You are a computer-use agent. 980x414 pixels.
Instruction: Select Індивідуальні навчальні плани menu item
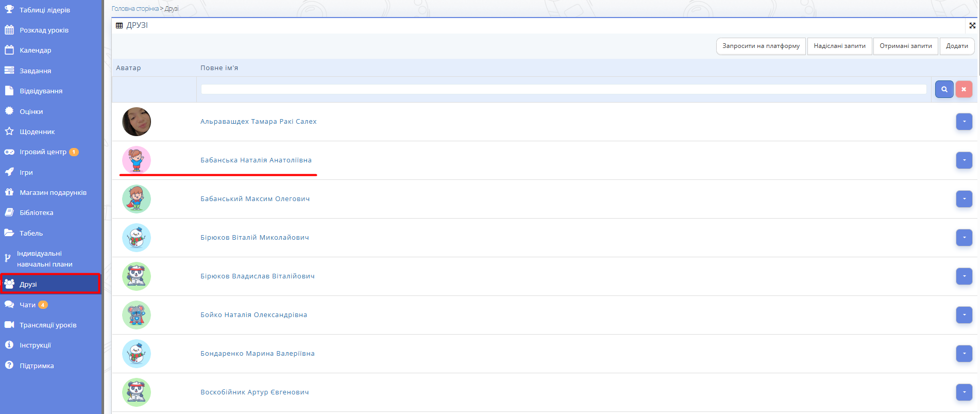point(44,259)
